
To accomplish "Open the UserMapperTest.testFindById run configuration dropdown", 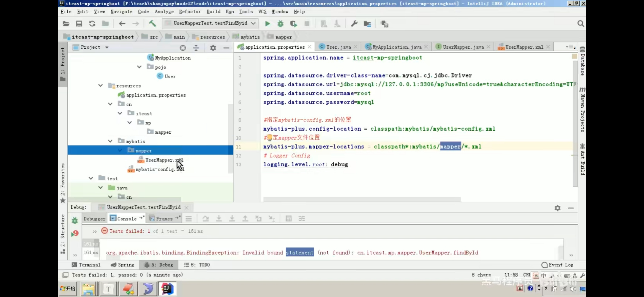I will [210, 23].
